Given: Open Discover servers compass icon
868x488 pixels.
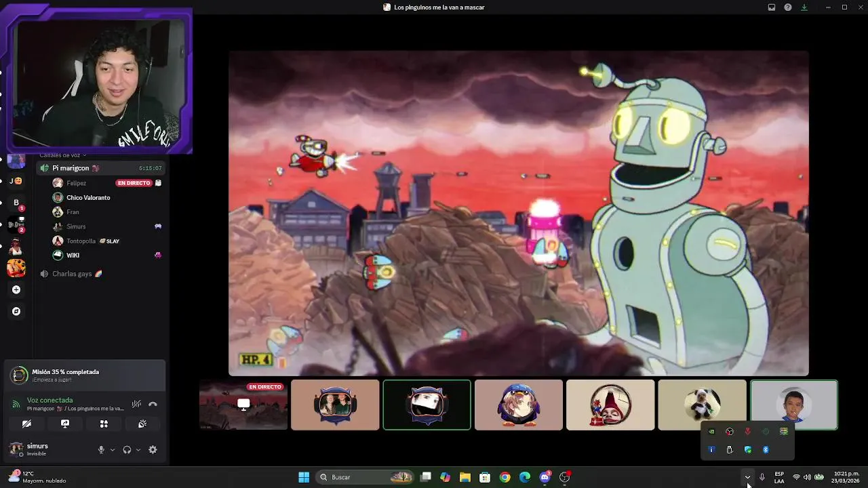Looking at the screenshot, I should point(16,311).
